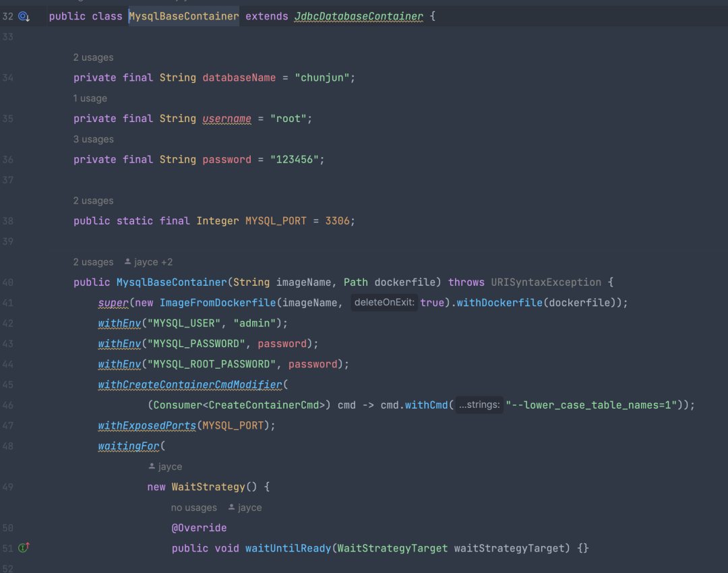This screenshot has width=728, height=573.
Task: Click the waitingFor method call
Action: click(129, 446)
